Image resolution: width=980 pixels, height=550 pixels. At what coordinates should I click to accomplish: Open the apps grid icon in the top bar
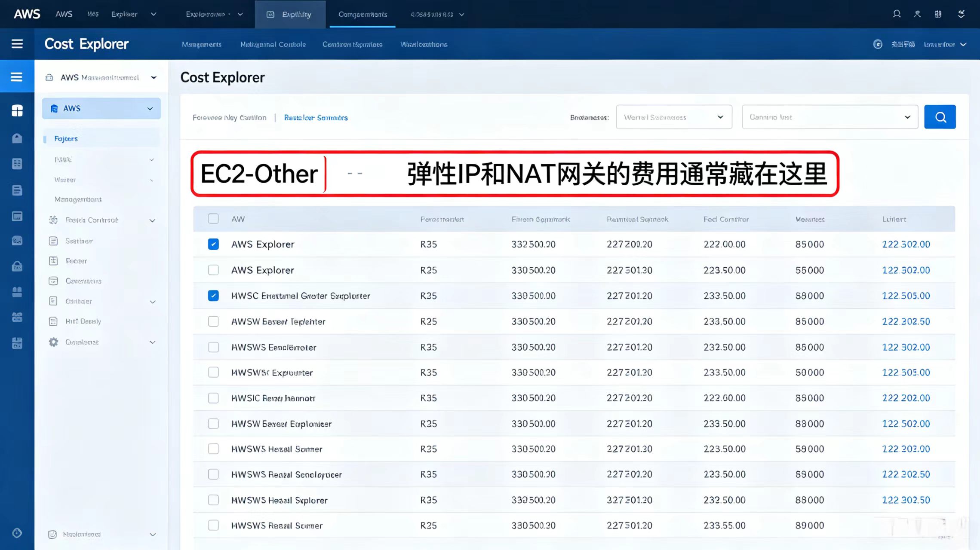(x=938, y=14)
